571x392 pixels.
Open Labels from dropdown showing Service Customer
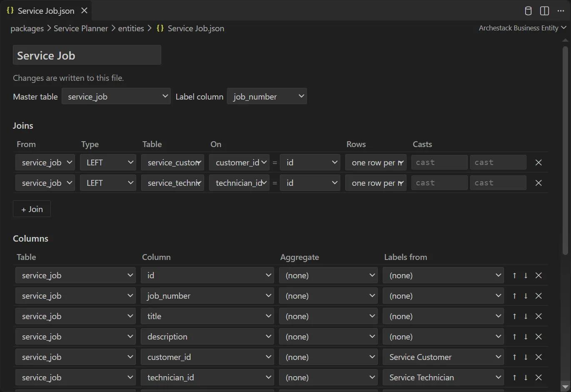(443, 357)
